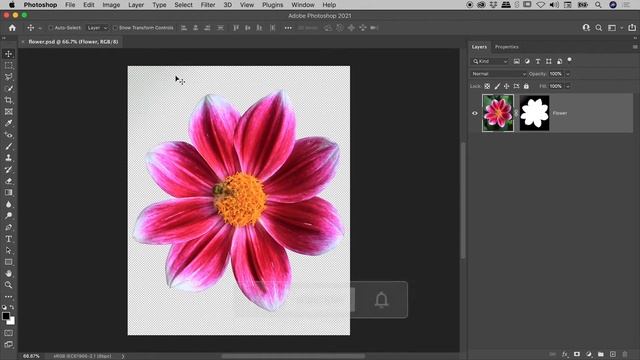Enable the Auto-Select checkbox

pyautogui.click(x=51, y=28)
